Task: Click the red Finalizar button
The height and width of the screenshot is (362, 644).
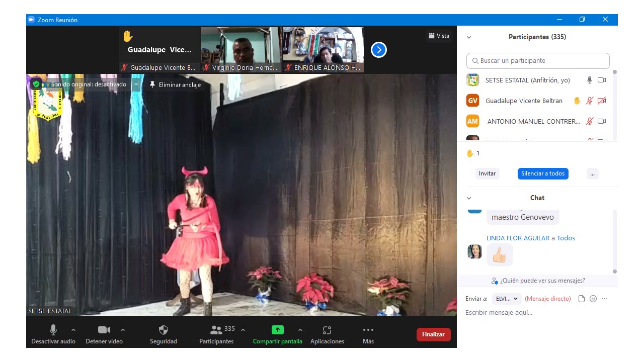Action: pos(433,334)
